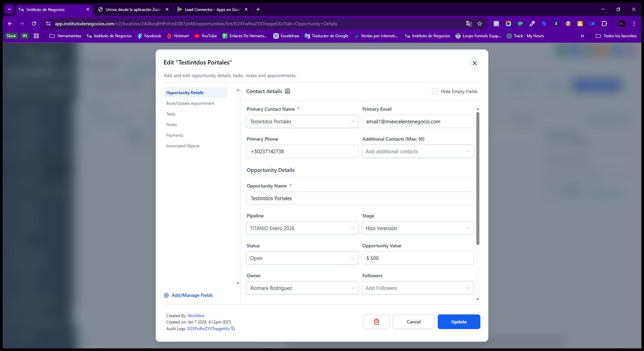Click the Cancel button
This screenshot has height=351, width=644.
click(414, 322)
